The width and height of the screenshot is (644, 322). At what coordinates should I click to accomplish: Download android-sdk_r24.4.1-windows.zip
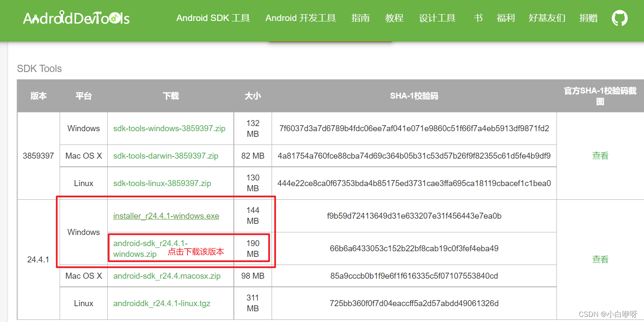pyautogui.click(x=151, y=249)
